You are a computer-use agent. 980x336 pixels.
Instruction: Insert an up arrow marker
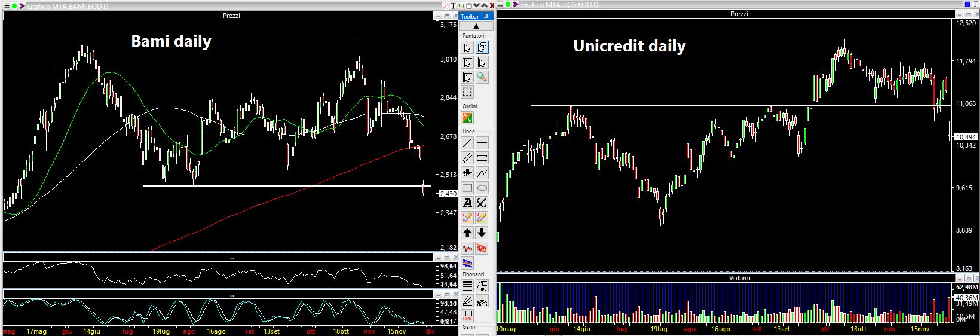(x=467, y=233)
